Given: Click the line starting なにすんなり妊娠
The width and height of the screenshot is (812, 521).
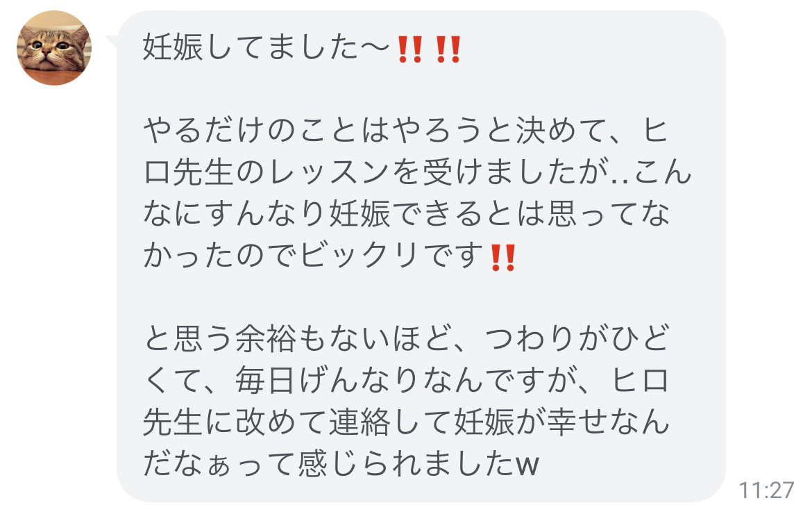Looking at the screenshot, I should pos(407,214).
